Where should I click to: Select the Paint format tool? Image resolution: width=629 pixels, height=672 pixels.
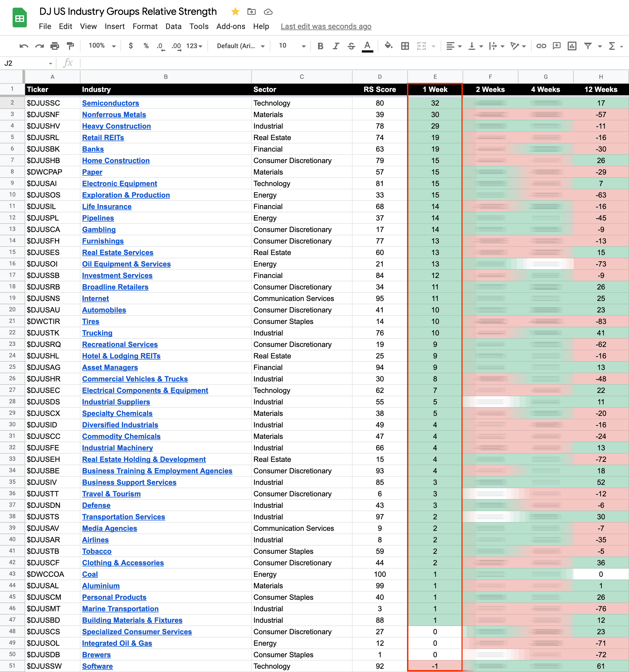point(70,46)
